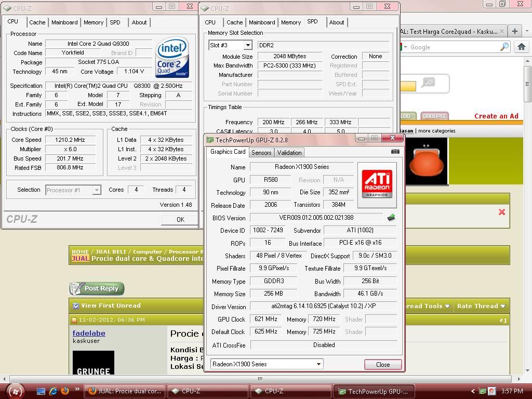Switch to TechPowerUp GPU-Z taskbar button
Viewport: 532px width, 399px height.
point(374,392)
